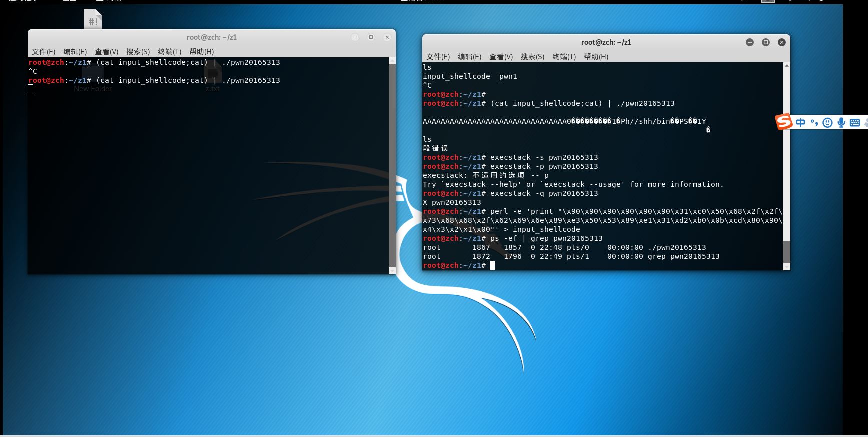Click the final prompt in right terminal
Screen dimensions: 868x437
[x=454, y=265]
